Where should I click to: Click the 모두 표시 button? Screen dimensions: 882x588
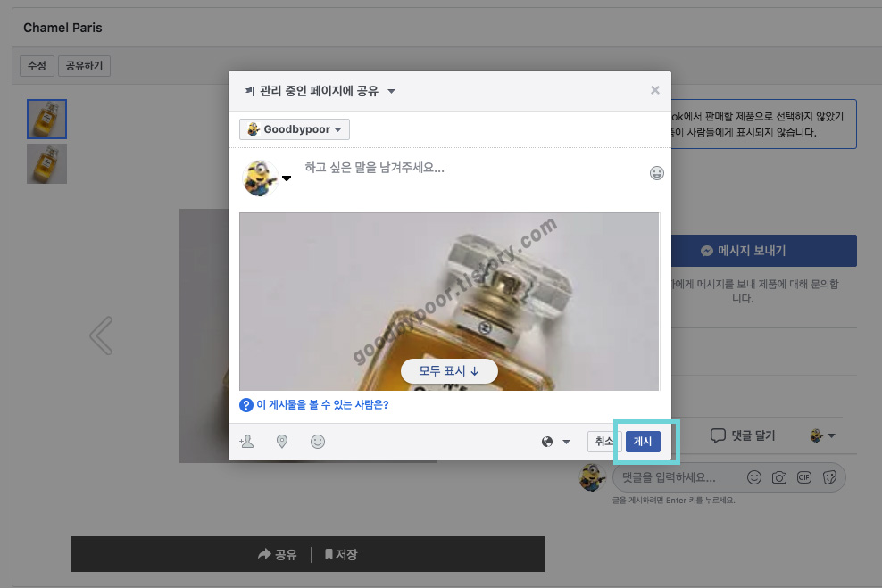[449, 371]
